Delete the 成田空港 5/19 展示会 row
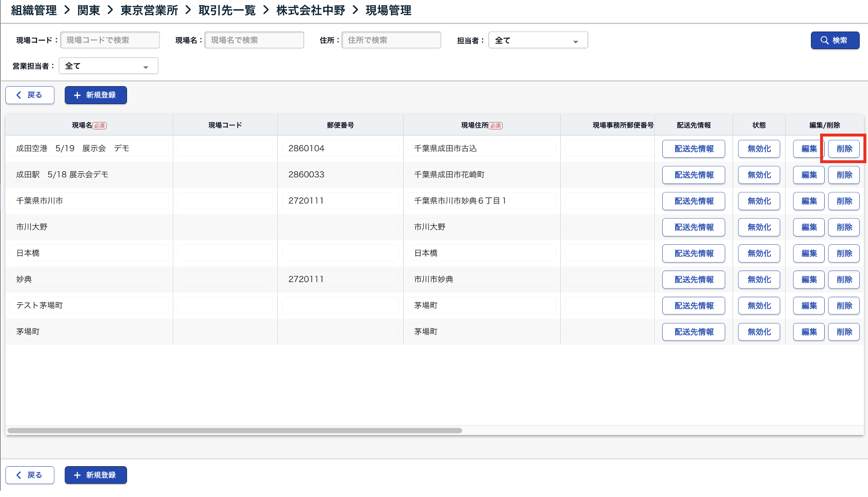Screen dimensions: 868x497 (844, 149)
